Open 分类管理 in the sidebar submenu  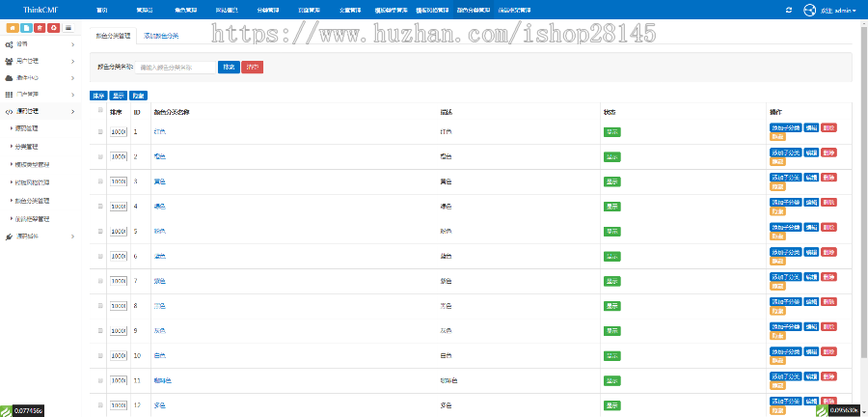[x=27, y=147]
